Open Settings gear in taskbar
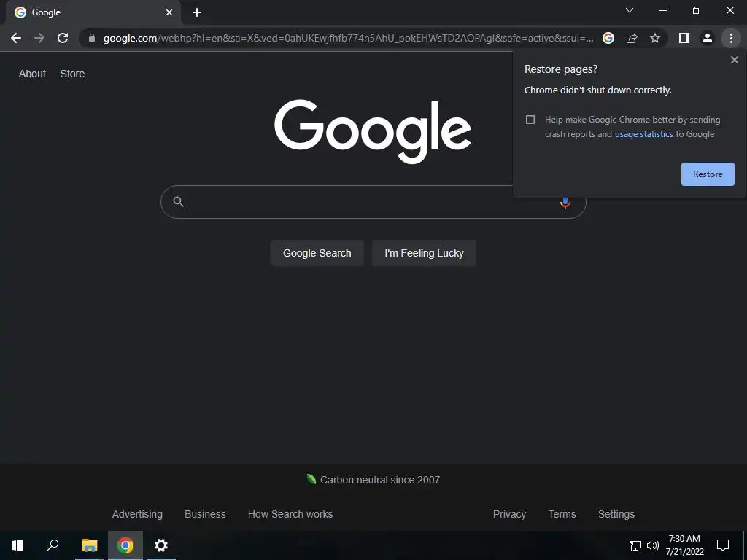The width and height of the screenshot is (747, 560). (x=161, y=545)
